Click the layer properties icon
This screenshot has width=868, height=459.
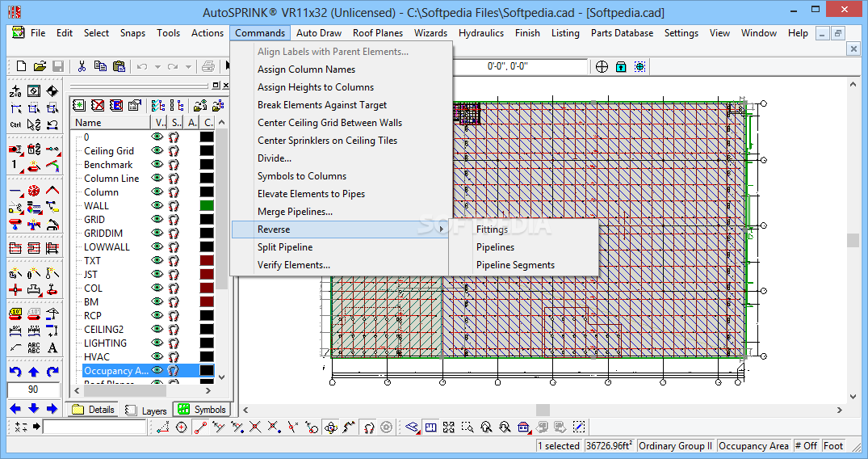(135, 105)
